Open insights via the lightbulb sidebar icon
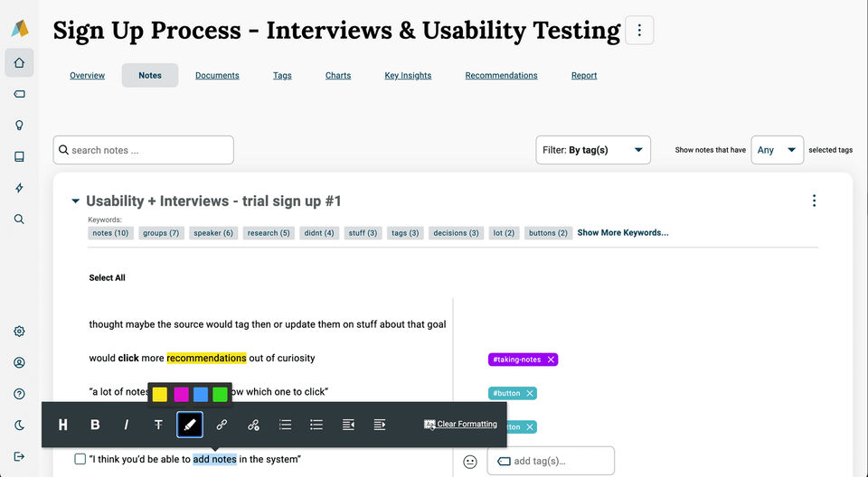 click(x=19, y=126)
